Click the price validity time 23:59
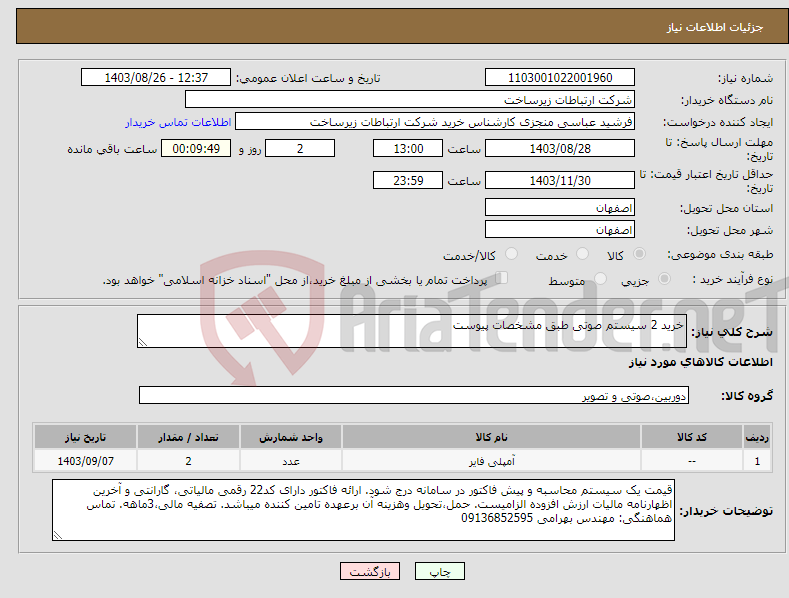 click(x=408, y=180)
